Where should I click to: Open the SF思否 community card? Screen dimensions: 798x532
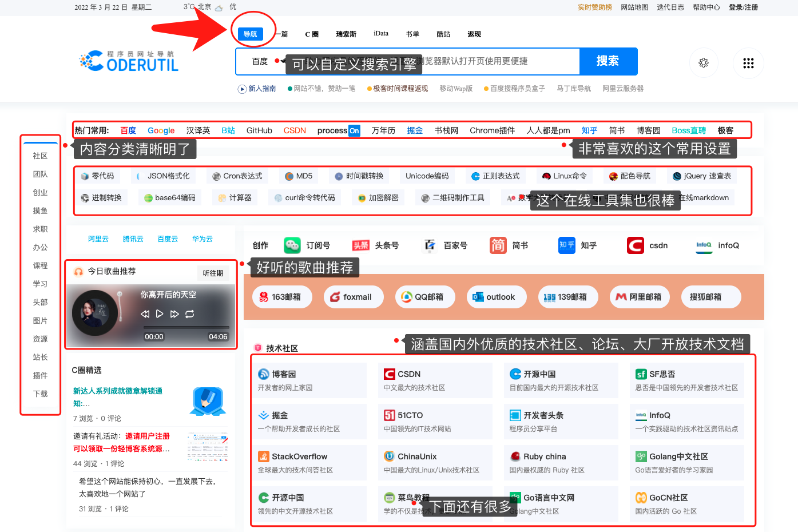[x=687, y=380]
